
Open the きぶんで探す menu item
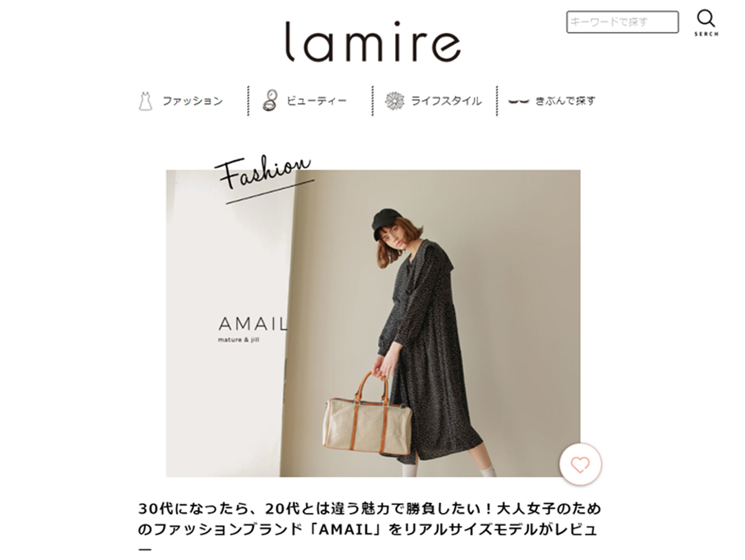(x=566, y=101)
